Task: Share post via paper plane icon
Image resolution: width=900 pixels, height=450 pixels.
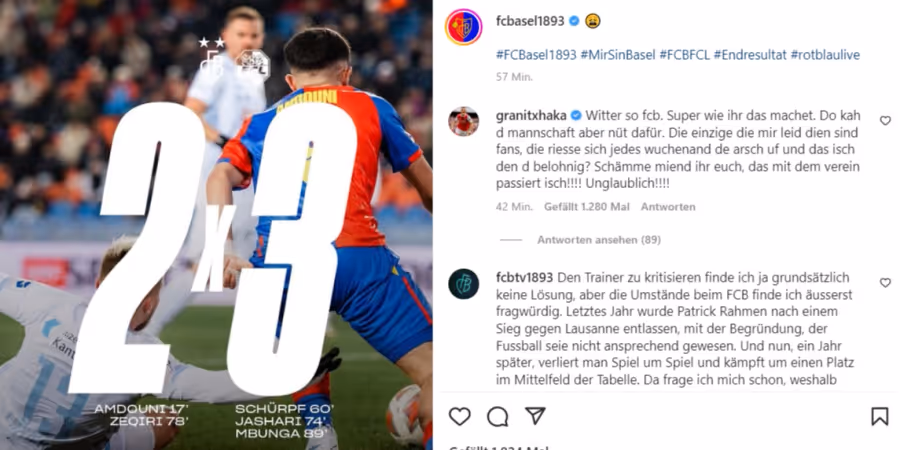Action: [x=535, y=416]
